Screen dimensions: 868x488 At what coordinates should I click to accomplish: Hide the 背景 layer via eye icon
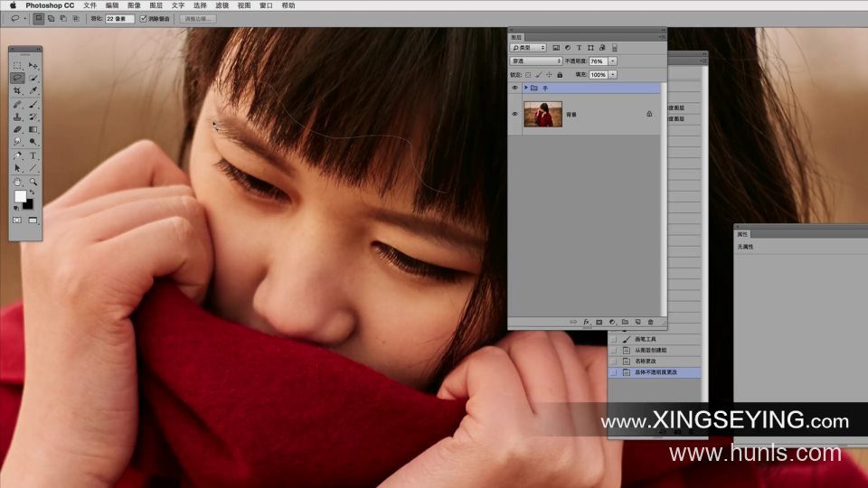click(x=515, y=115)
